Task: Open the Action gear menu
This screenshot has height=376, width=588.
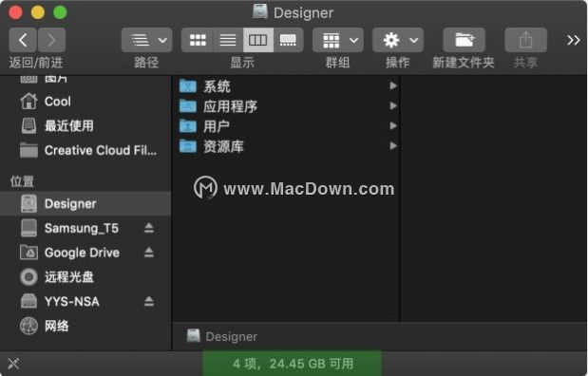Action: point(398,40)
